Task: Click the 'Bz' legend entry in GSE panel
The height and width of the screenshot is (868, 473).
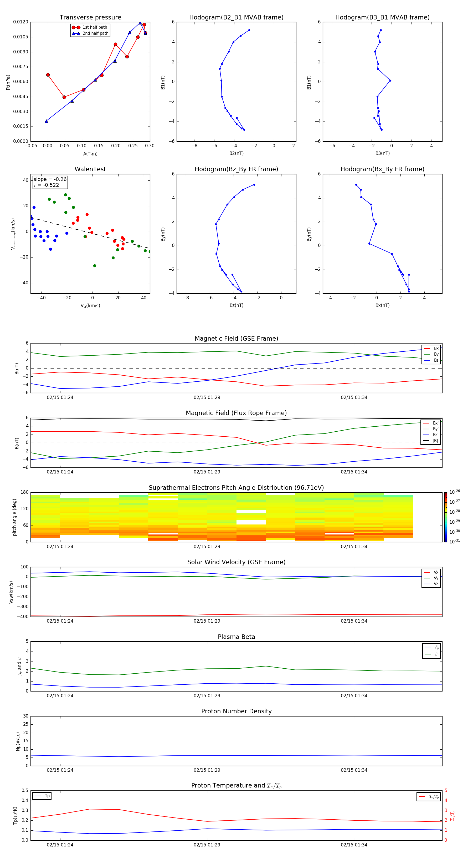Action: [431, 360]
